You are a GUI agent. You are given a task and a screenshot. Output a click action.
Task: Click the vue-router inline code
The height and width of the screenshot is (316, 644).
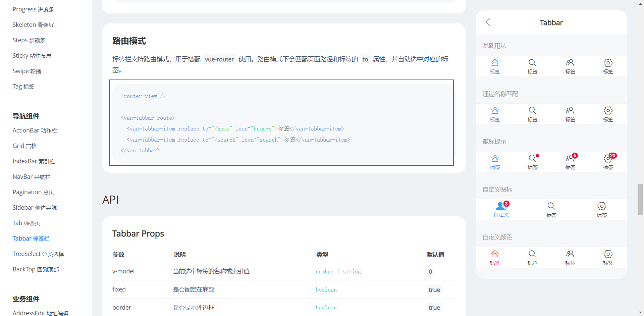click(219, 59)
